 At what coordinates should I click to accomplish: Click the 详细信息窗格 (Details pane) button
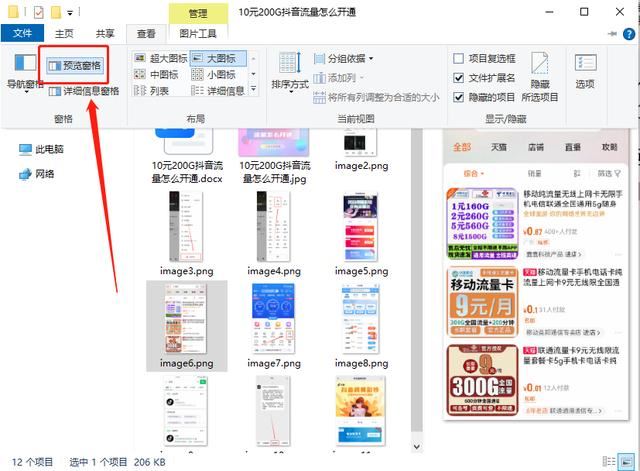click(90, 91)
